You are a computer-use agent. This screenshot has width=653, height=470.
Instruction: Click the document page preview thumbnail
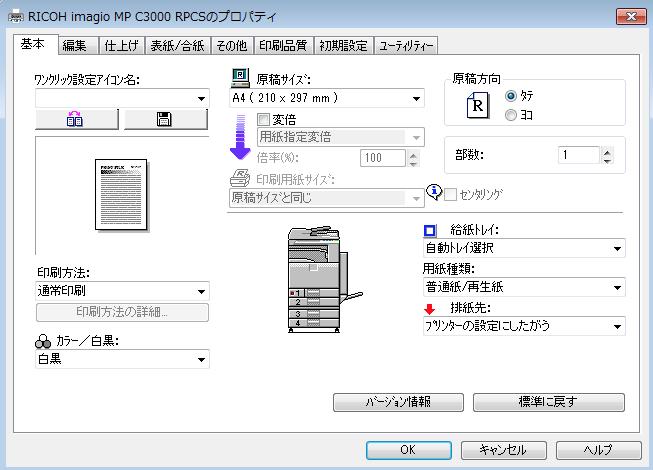[x=121, y=195]
